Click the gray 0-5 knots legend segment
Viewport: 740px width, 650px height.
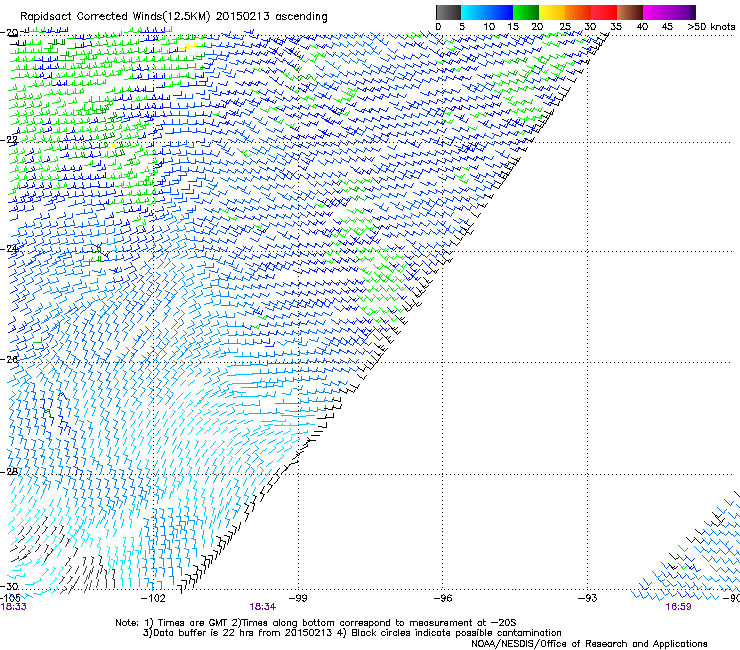coord(448,12)
